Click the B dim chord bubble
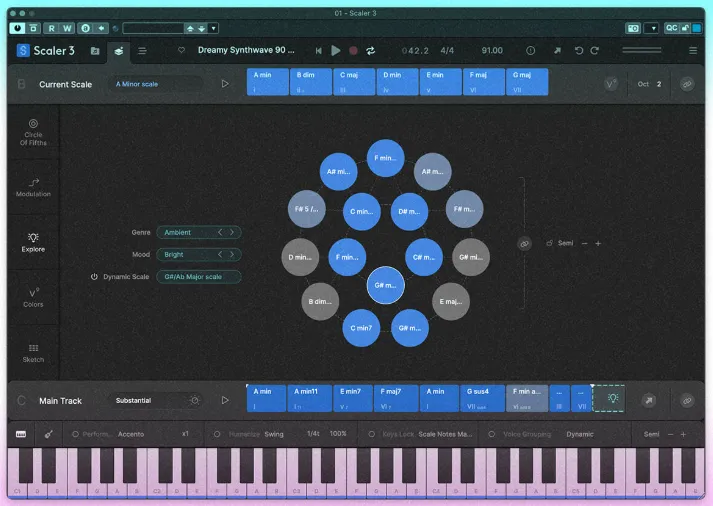 tap(320, 301)
